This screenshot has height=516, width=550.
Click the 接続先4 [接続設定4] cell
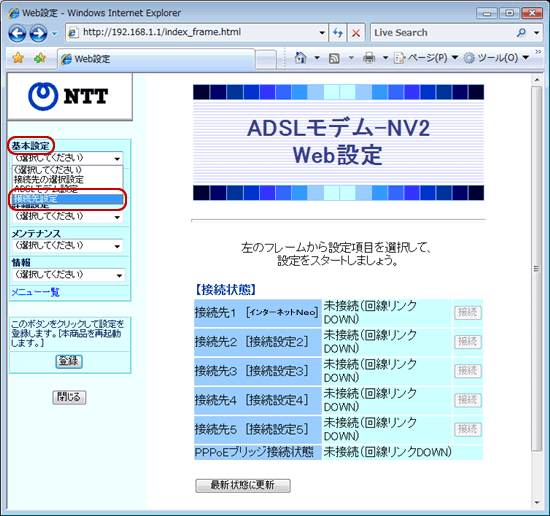click(257, 400)
